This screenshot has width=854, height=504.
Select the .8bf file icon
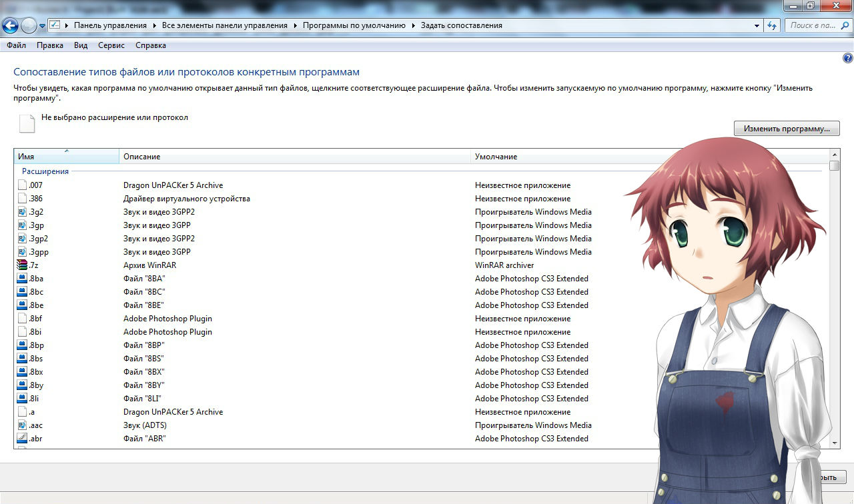tap(22, 319)
